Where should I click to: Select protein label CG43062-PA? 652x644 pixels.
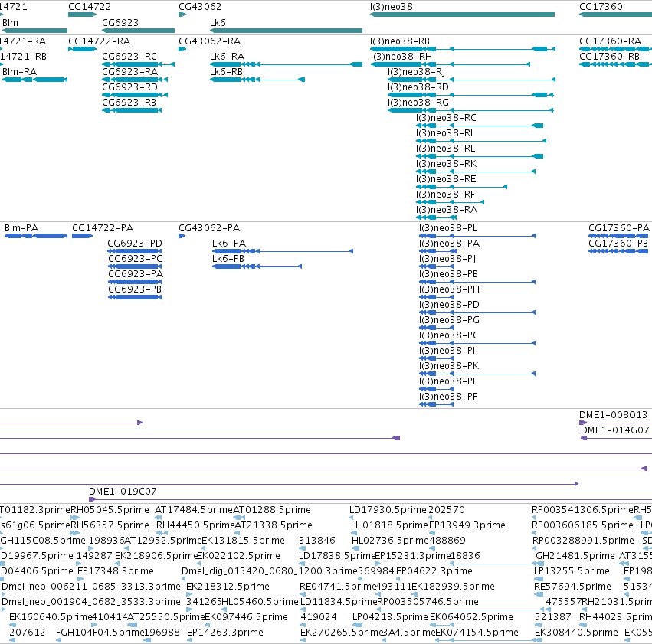tap(209, 228)
